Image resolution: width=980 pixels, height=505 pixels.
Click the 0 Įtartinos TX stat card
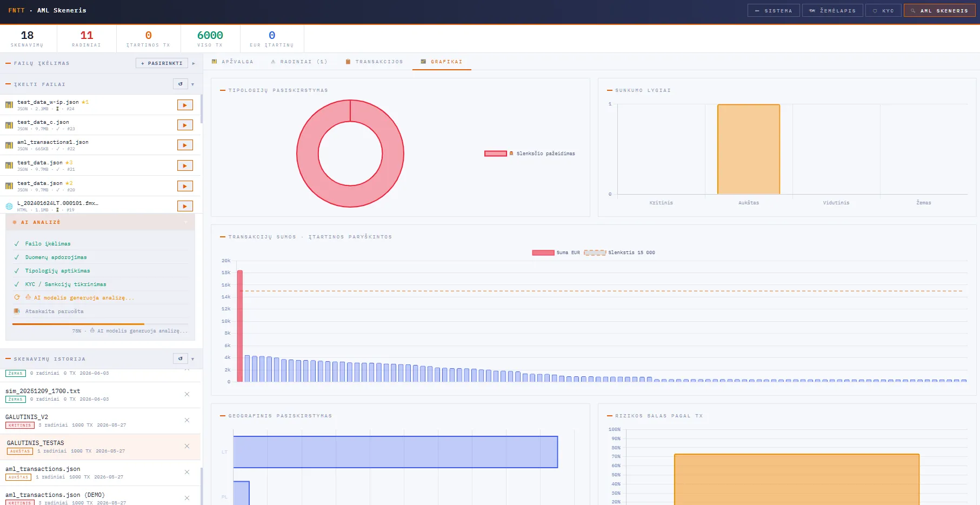point(148,38)
